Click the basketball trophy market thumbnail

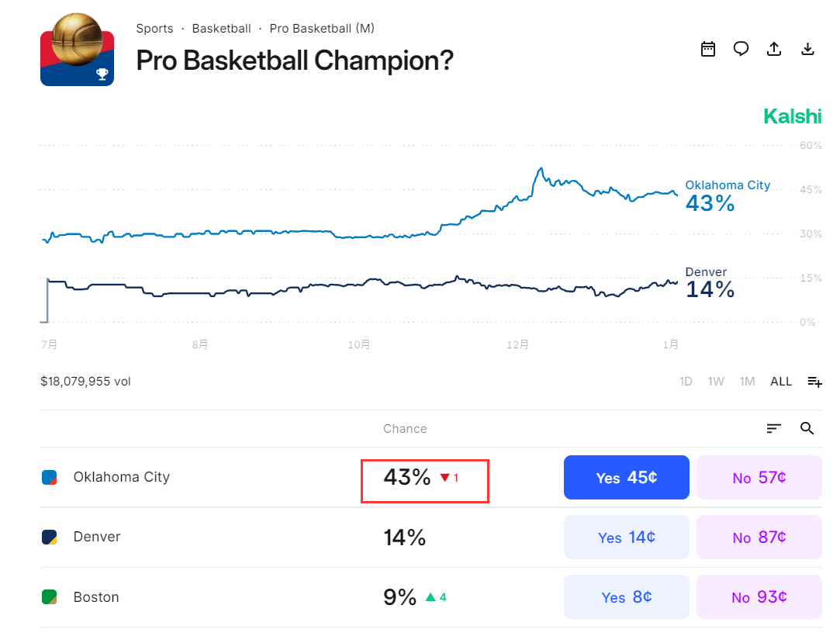[x=77, y=50]
